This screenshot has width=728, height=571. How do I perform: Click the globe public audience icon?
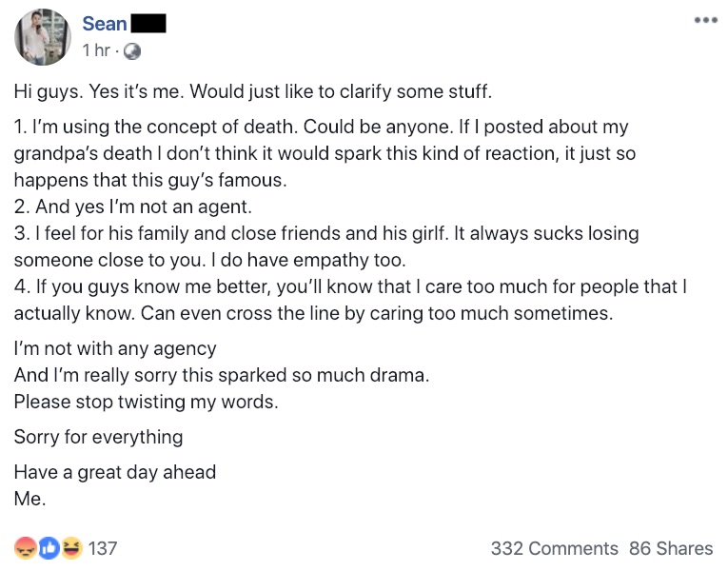(x=132, y=51)
